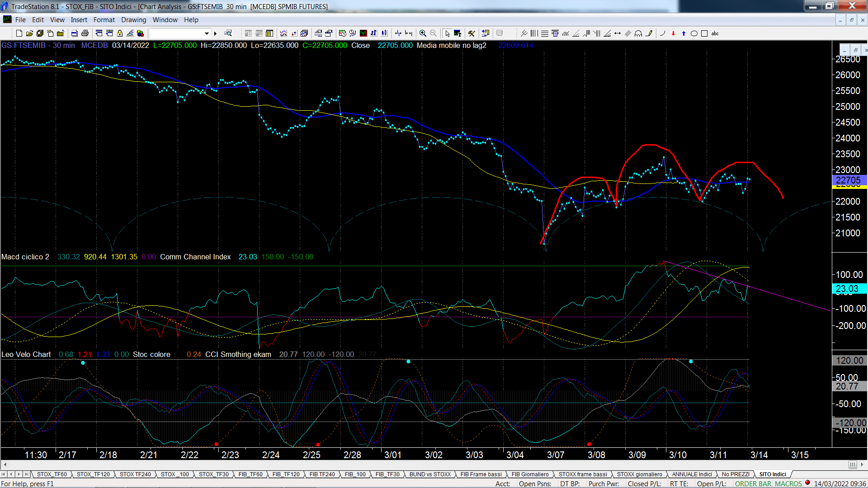Open the Insert menu
The image size is (868, 488).
click(x=79, y=20)
